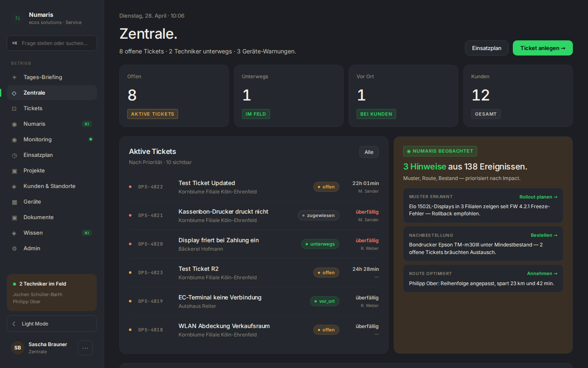Click the Projekte sidebar icon

tap(14, 171)
